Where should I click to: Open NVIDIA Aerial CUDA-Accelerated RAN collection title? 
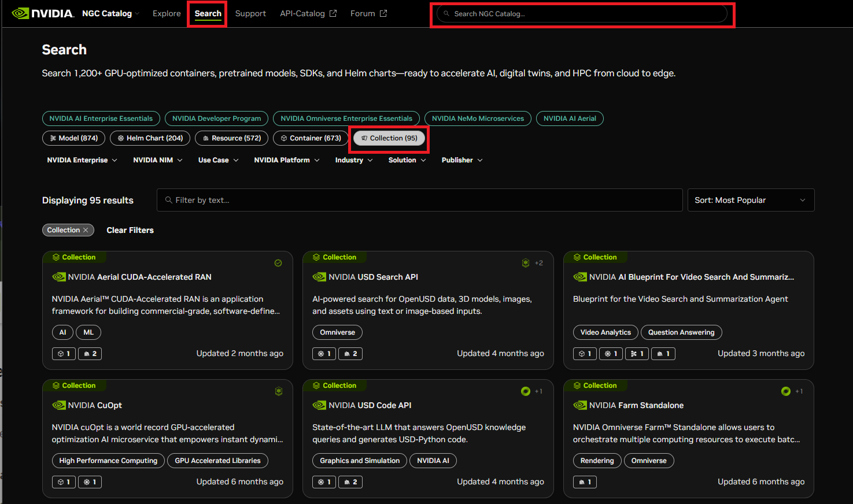(139, 277)
